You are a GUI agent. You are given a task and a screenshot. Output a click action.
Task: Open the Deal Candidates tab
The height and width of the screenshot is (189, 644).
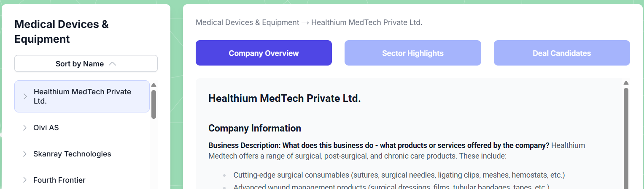pos(561,53)
